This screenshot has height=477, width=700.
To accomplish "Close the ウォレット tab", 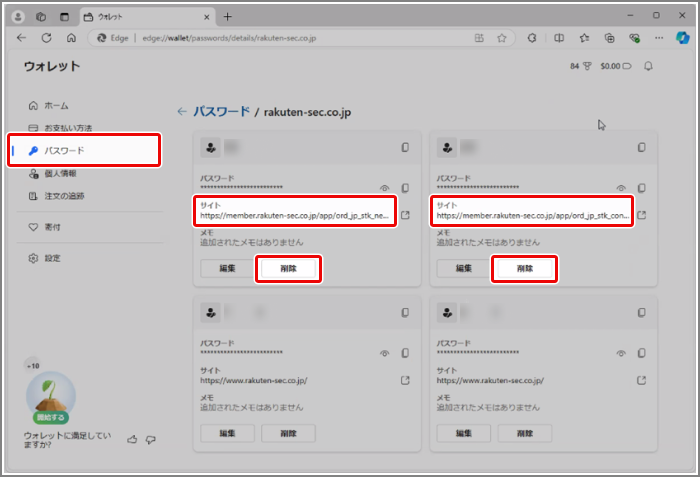I will coord(207,17).
